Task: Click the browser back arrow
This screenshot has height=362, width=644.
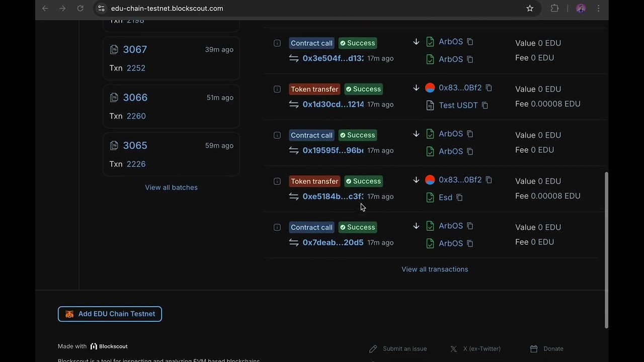Action: tap(45, 9)
